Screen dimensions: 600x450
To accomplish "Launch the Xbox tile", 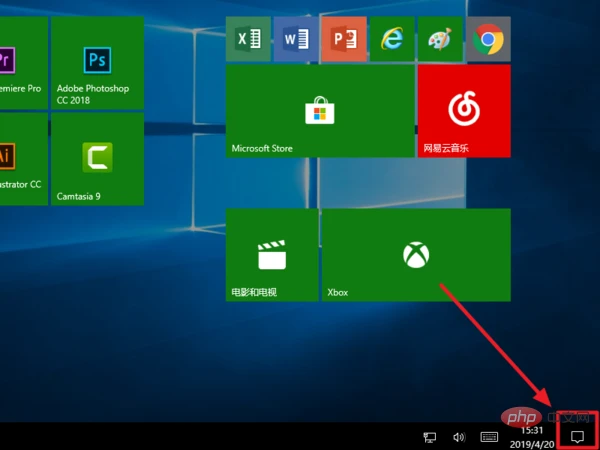I will pyautogui.click(x=416, y=255).
